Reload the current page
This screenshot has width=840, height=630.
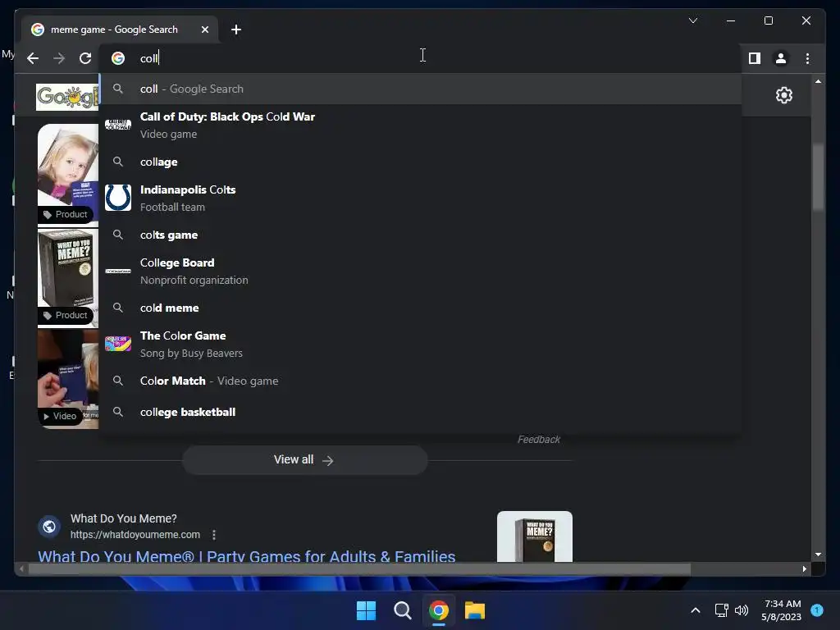pos(85,58)
